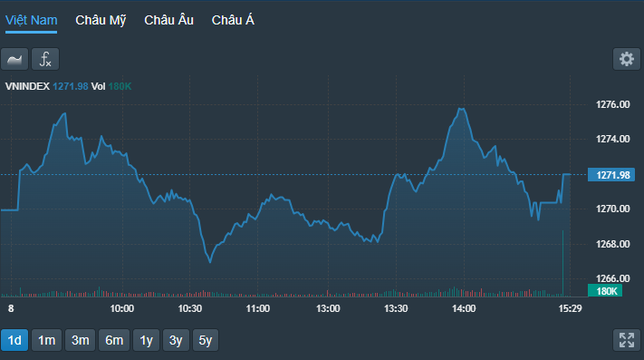
Task: Expand chart to fullscreen
Action: (x=627, y=340)
